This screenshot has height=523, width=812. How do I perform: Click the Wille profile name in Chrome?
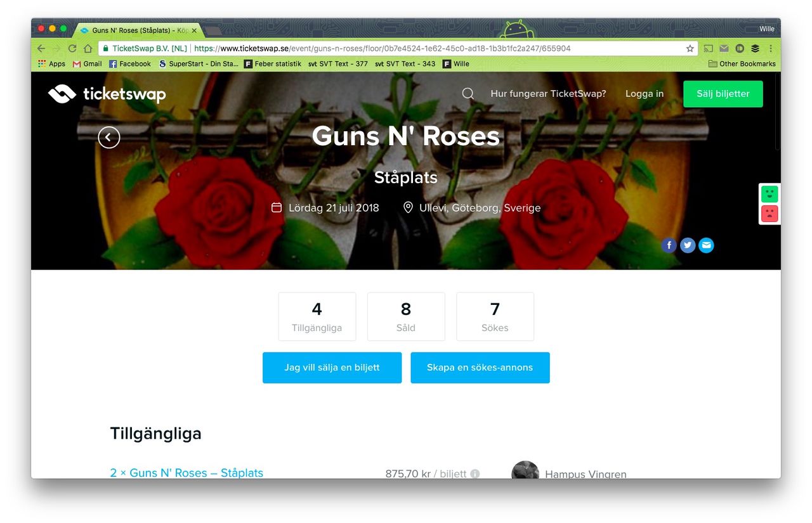click(767, 29)
